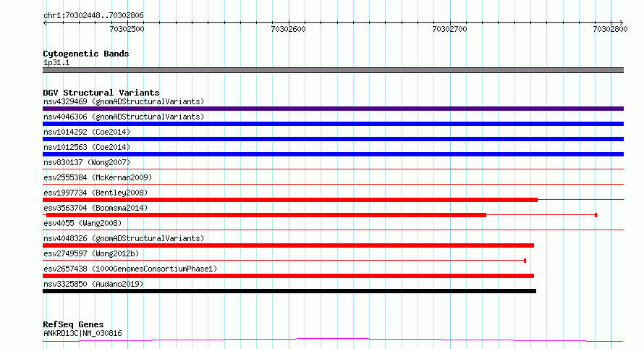
Task: Open the DGV Structural Variants track heading
Action: pyautogui.click(x=101, y=93)
